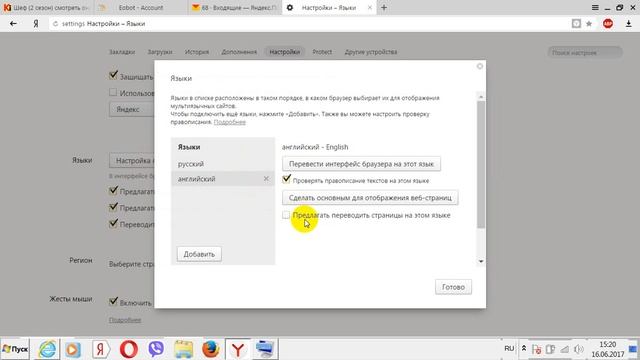Open the Подробнее link in the dialog
The image size is (640, 360).
[x=230, y=122]
